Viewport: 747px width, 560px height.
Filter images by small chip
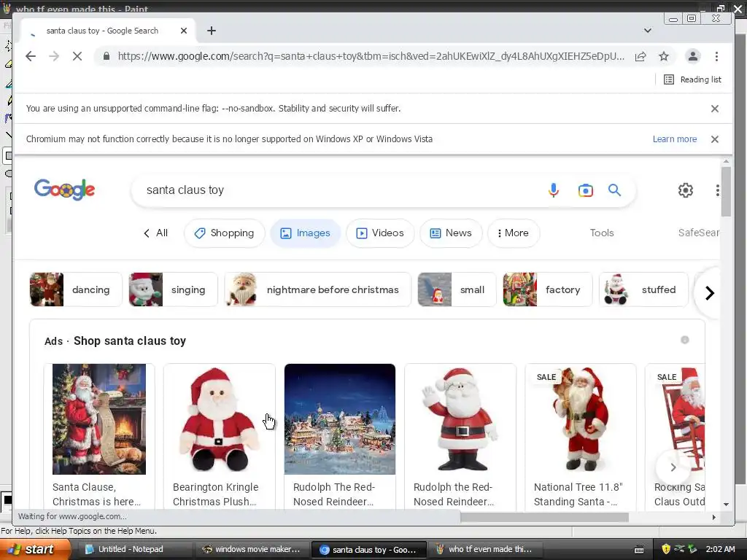coord(457,289)
